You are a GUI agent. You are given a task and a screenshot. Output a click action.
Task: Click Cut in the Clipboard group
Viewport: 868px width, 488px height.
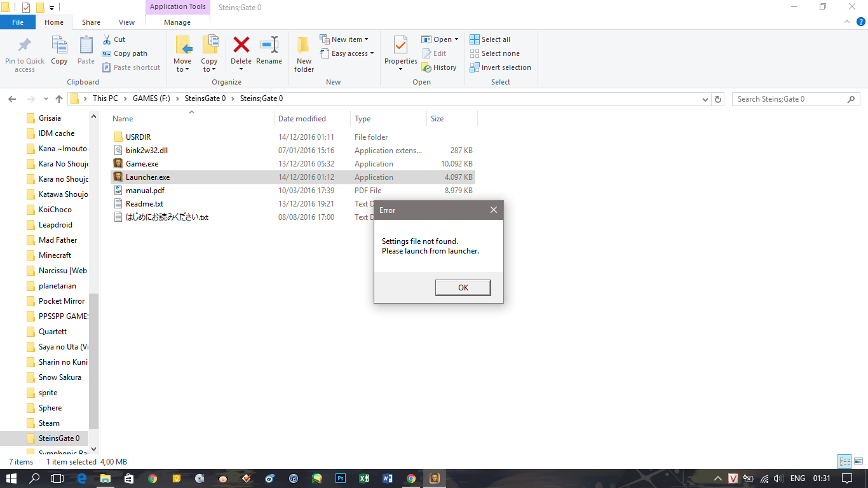[x=114, y=39]
